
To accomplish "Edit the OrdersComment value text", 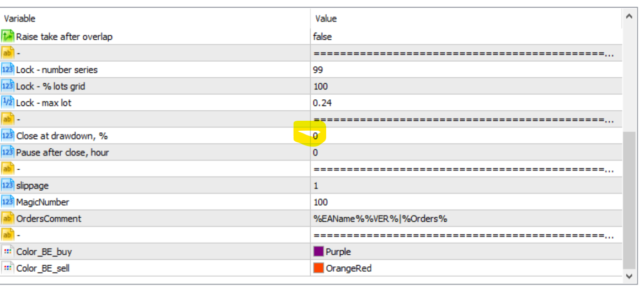I will 380,219.
